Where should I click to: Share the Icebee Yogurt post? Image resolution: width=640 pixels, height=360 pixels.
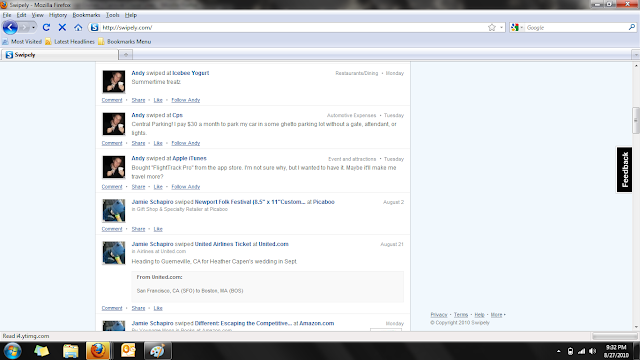138,100
